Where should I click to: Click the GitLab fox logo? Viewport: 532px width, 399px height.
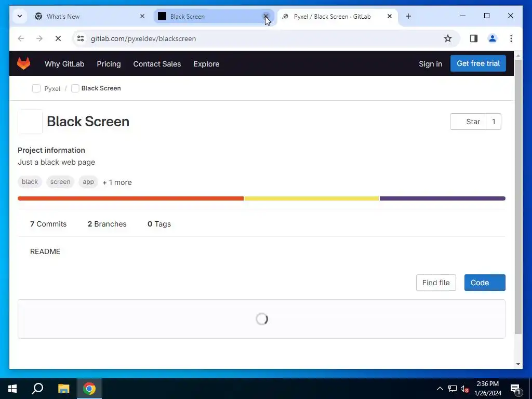tap(23, 63)
